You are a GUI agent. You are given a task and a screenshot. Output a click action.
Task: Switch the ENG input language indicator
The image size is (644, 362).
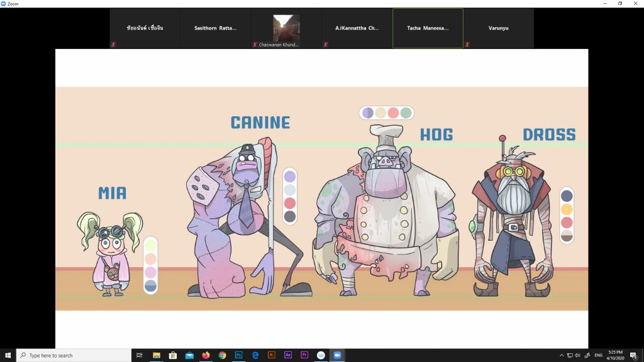click(x=598, y=355)
